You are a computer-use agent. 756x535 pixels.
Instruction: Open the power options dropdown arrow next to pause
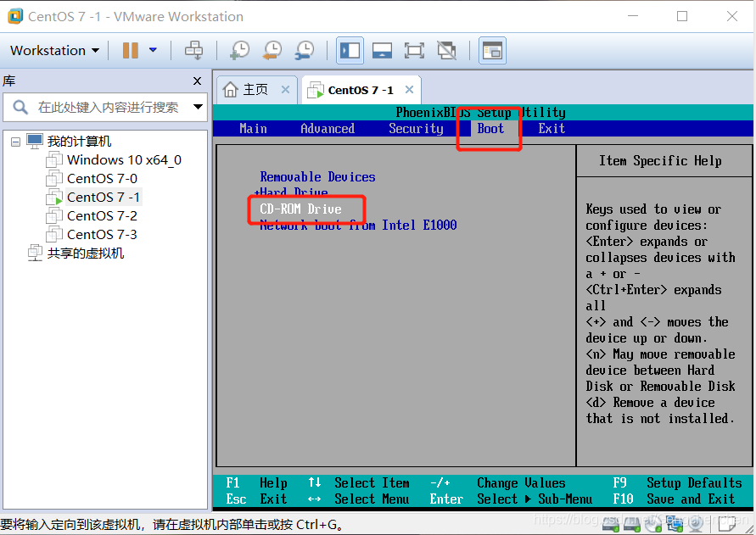[153, 50]
